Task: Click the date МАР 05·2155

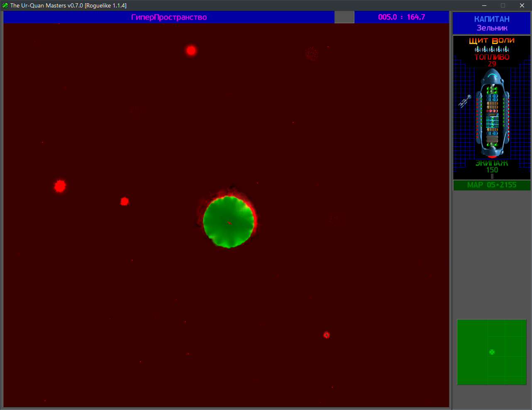Action: coord(492,185)
